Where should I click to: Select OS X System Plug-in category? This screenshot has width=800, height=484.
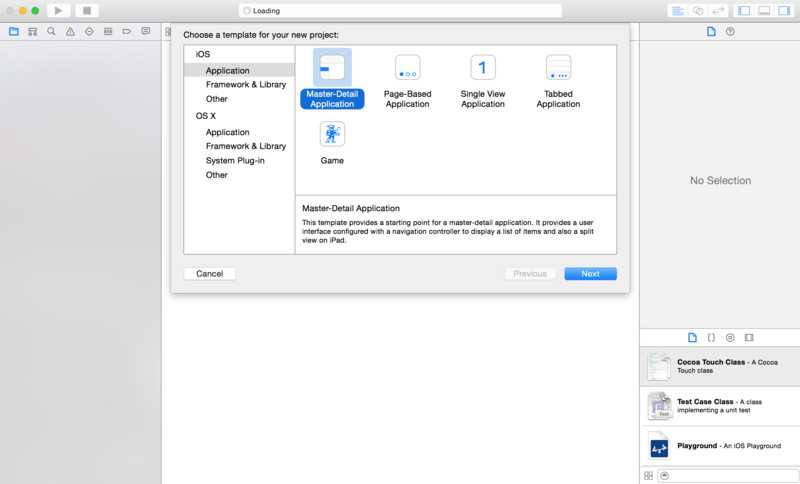[x=235, y=161]
